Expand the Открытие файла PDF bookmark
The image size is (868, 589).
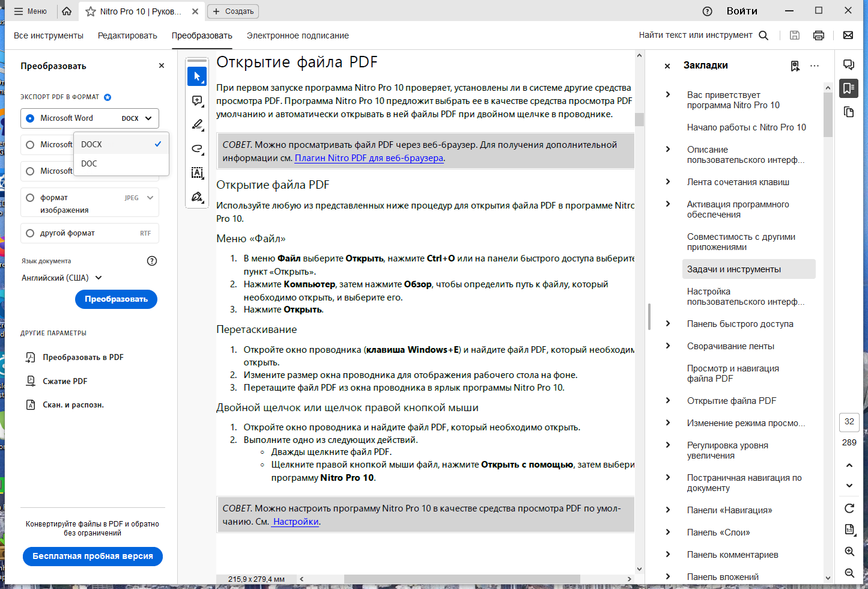[x=668, y=400]
